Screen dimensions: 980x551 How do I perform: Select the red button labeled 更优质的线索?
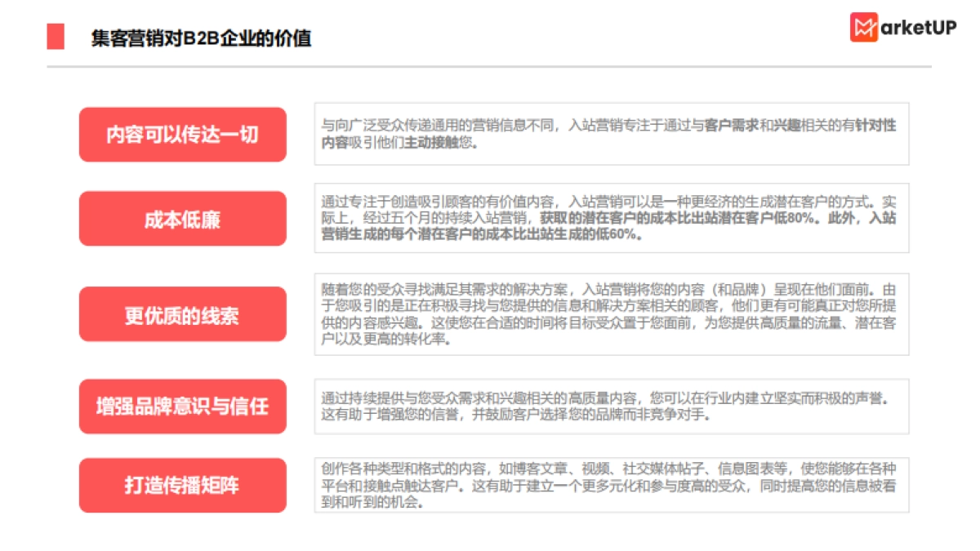[182, 313]
